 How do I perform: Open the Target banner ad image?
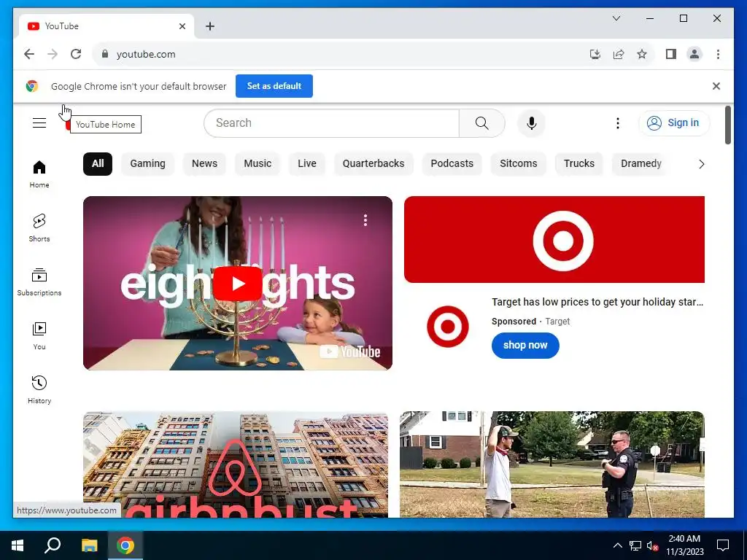pyautogui.click(x=554, y=239)
